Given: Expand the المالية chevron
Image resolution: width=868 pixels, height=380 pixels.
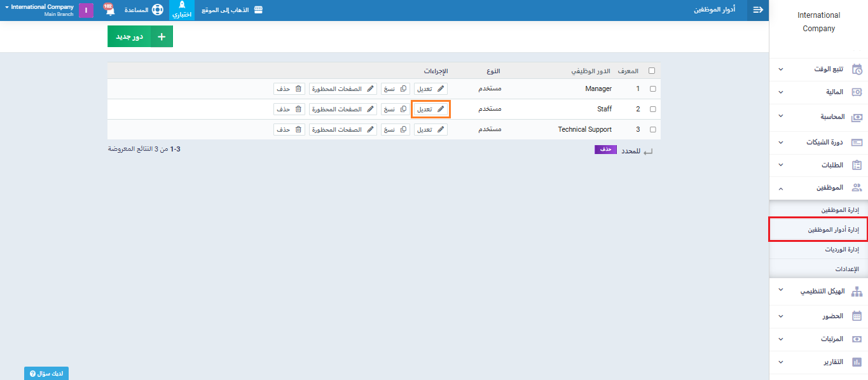Looking at the screenshot, I should pos(781,92).
